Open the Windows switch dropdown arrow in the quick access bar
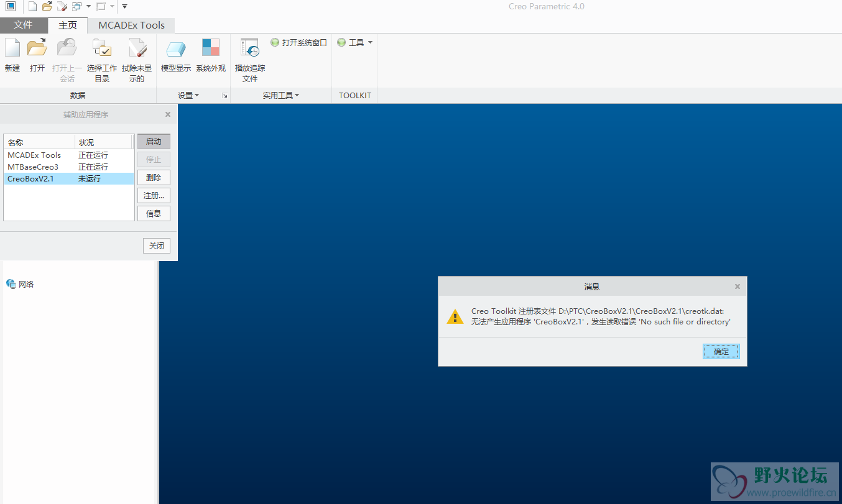This screenshot has width=842, height=504. pos(88,6)
